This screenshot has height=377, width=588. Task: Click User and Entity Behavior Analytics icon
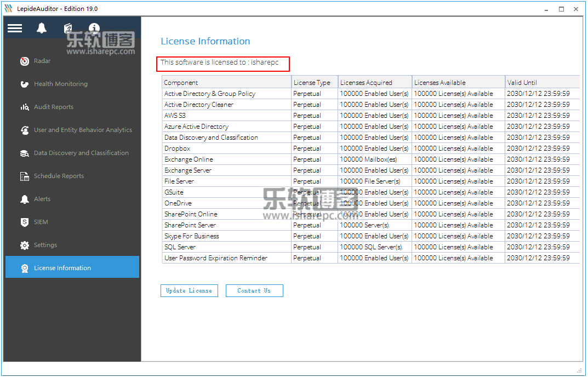[25, 130]
